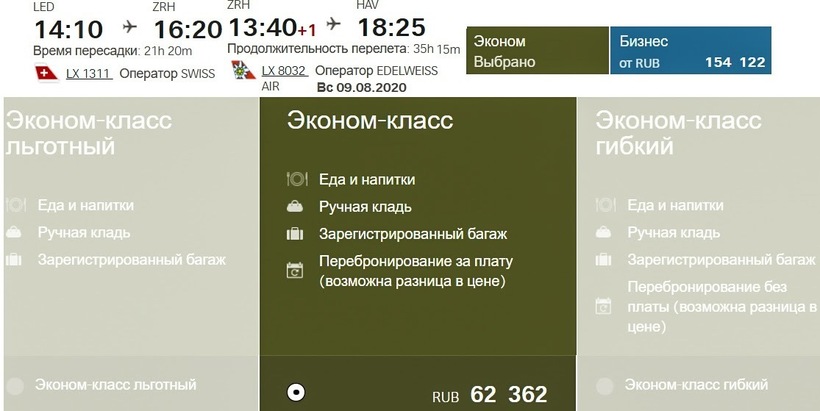Click the Перебронирование за плату calendar icon
820x411 pixels.
[x=296, y=270]
